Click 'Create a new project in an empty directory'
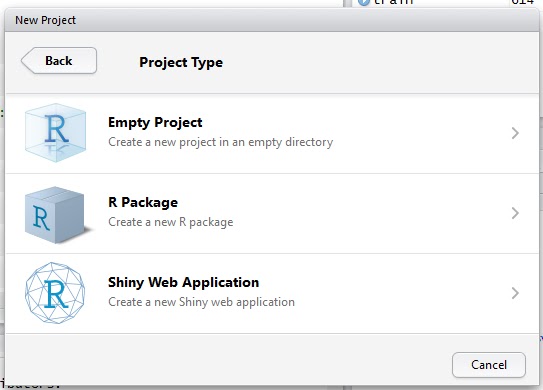The height and width of the screenshot is (390, 543). [x=221, y=142]
